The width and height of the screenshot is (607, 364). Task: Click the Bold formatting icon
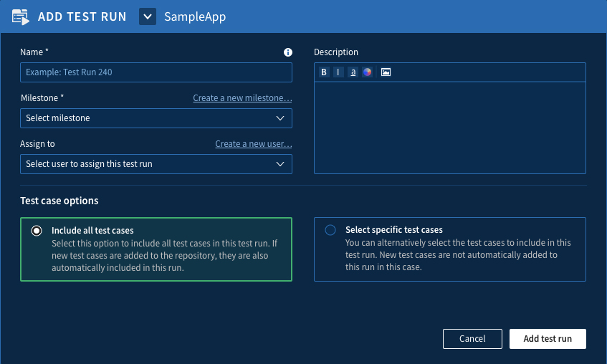324,72
